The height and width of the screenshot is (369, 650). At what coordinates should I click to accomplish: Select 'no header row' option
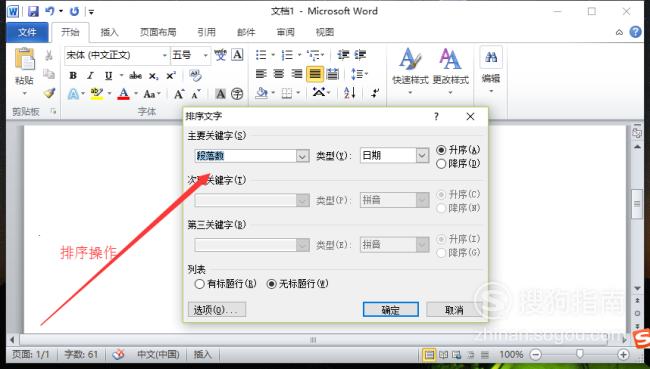pyautogui.click(x=272, y=284)
